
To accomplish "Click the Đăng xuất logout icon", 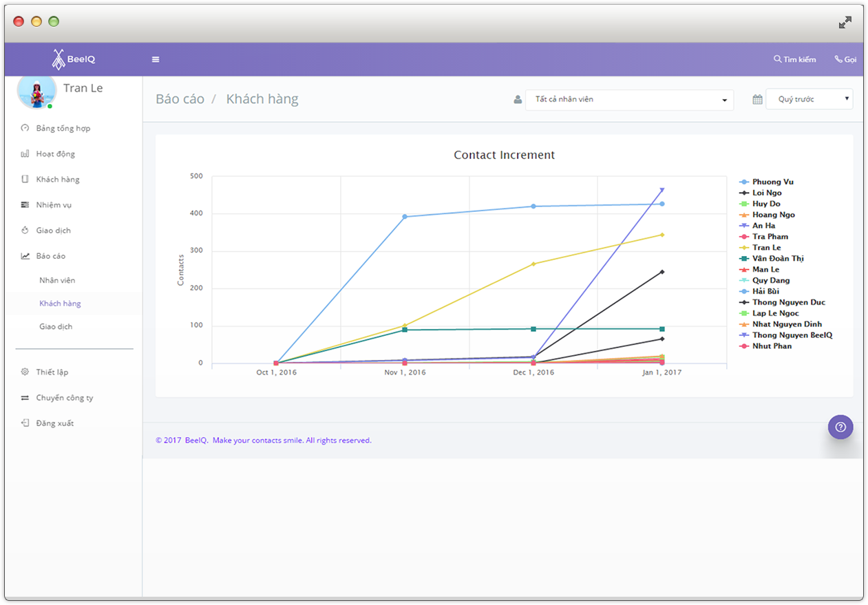I will coord(25,423).
